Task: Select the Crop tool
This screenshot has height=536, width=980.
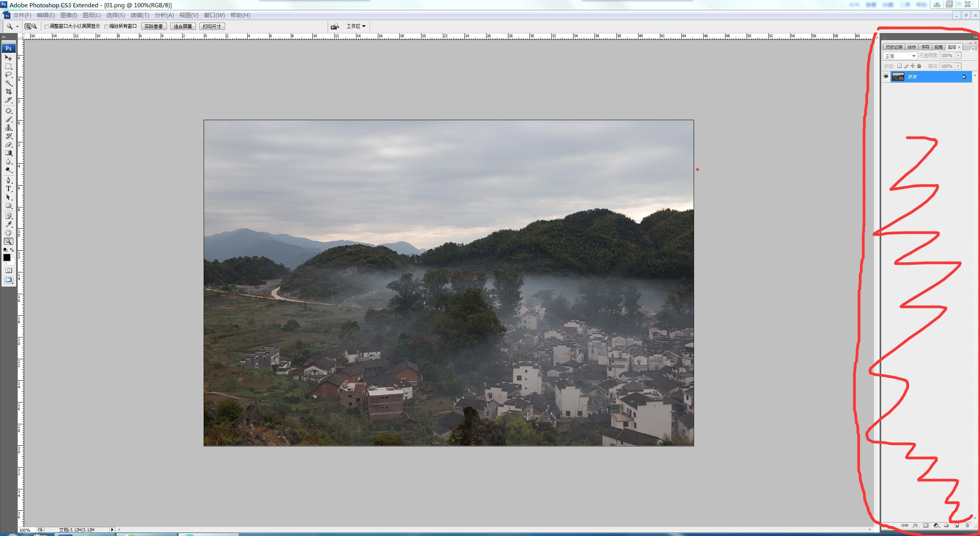Action: click(8, 91)
